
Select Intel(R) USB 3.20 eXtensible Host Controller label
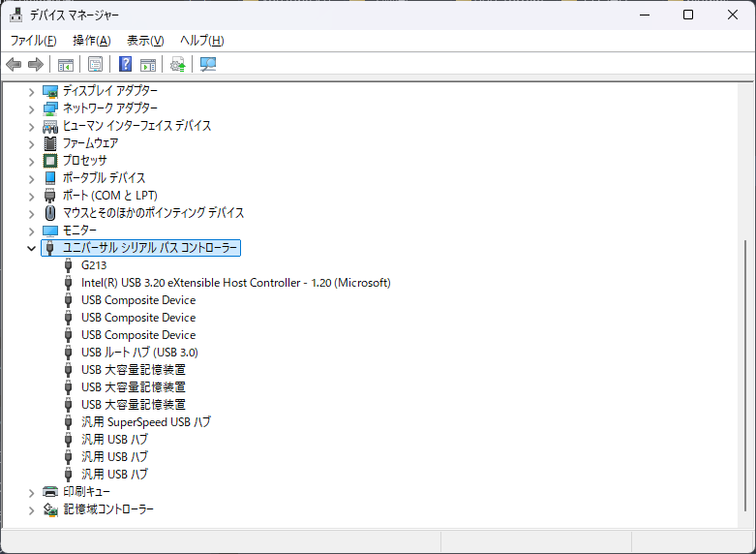[236, 283]
